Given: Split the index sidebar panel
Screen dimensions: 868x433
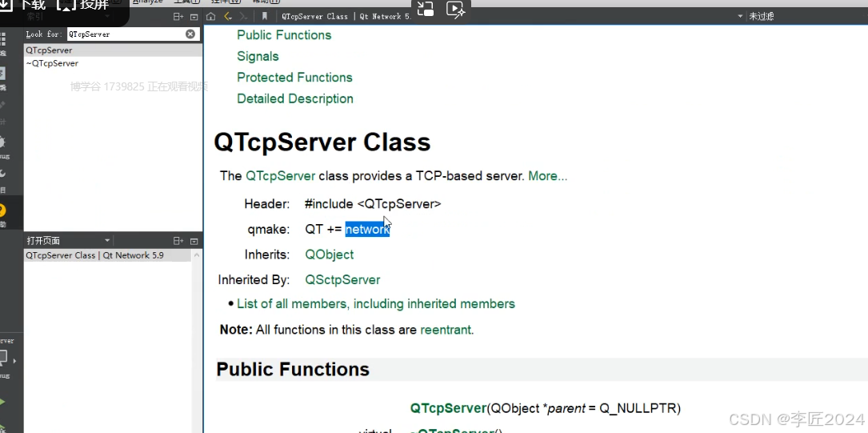Looking at the screenshot, I should pyautogui.click(x=178, y=17).
